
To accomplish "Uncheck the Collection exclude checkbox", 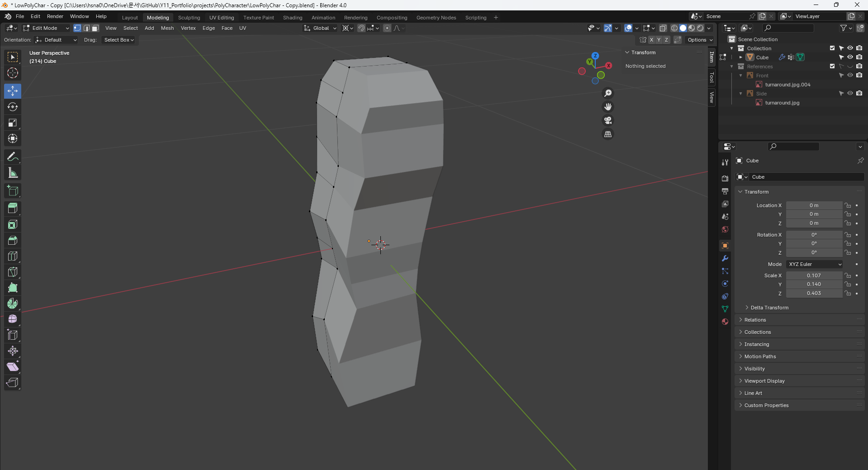I will coord(832,48).
